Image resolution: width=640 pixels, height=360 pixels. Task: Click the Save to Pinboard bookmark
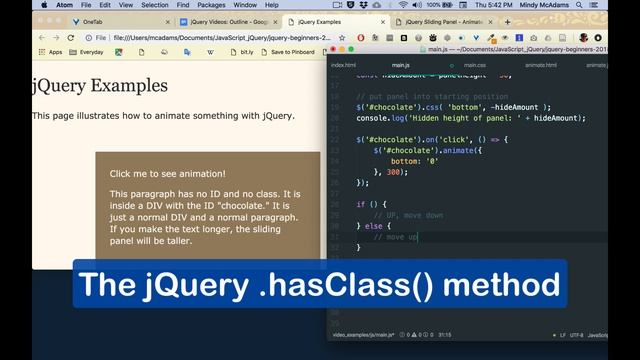288,52
